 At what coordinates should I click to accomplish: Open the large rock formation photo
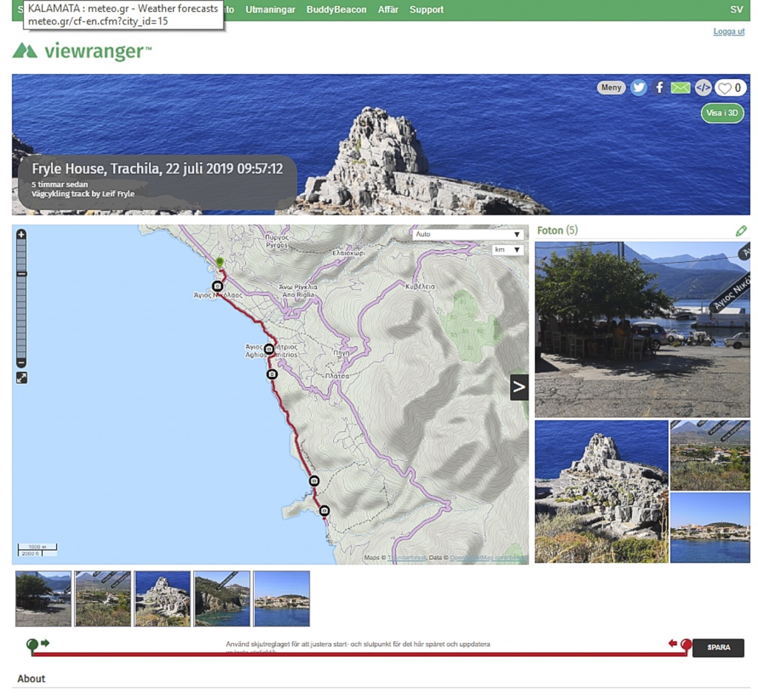[601, 491]
